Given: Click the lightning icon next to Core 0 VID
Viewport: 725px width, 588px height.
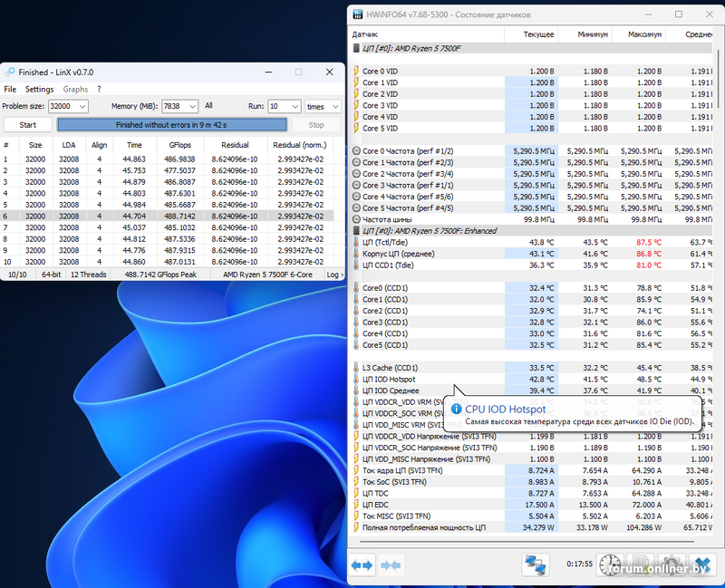Looking at the screenshot, I should point(356,71).
